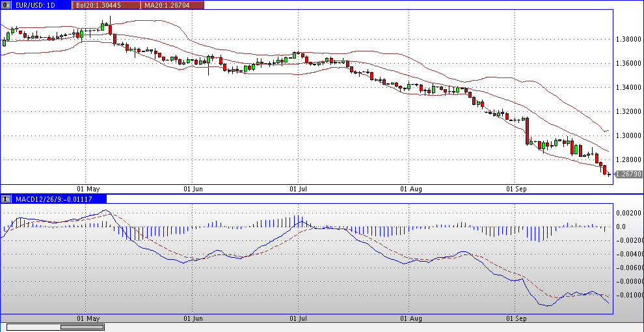Click 01 Sep on price chart date axis
Screen dimensions: 644x332
point(517,189)
